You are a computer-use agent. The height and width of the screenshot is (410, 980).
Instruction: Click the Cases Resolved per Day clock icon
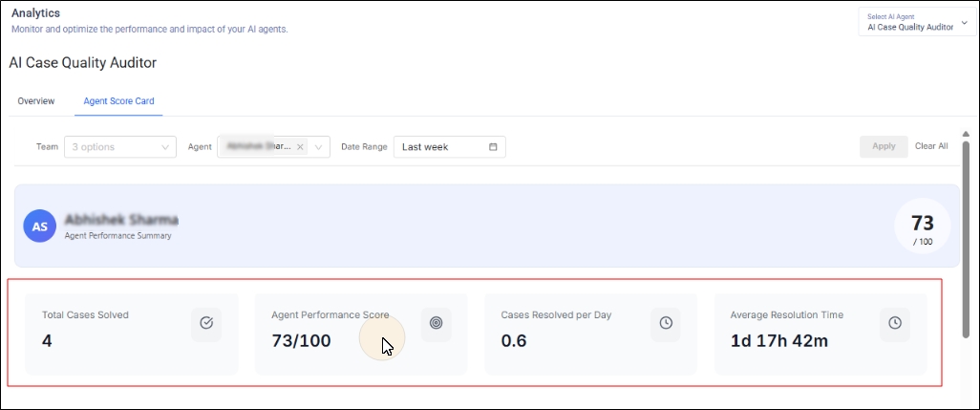pos(666,323)
